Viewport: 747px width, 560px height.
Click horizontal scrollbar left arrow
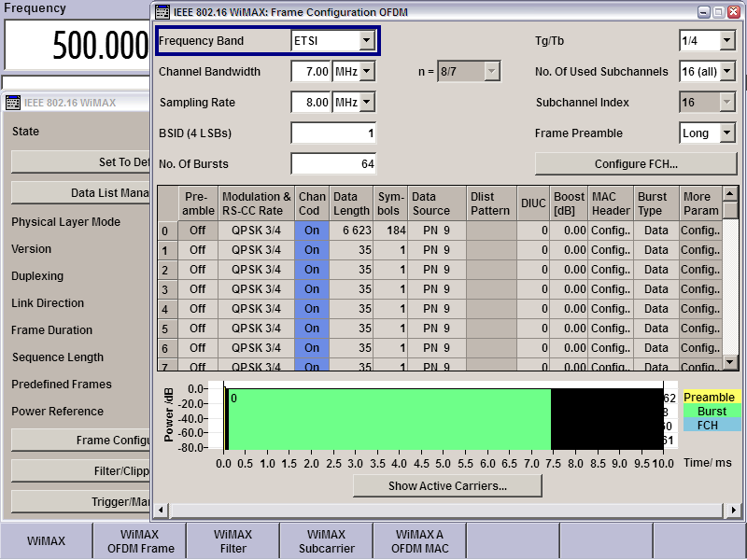pos(161,510)
